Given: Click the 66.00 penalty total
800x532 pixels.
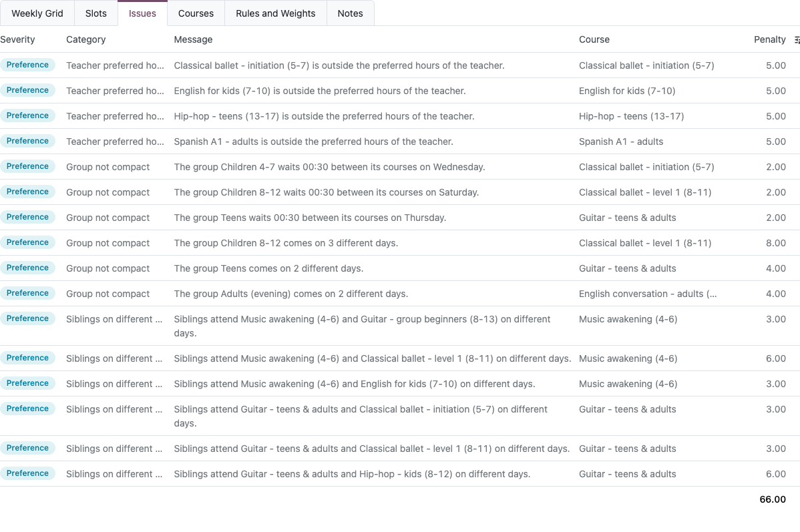Looking at the screenshot, I should pos(773,499).
